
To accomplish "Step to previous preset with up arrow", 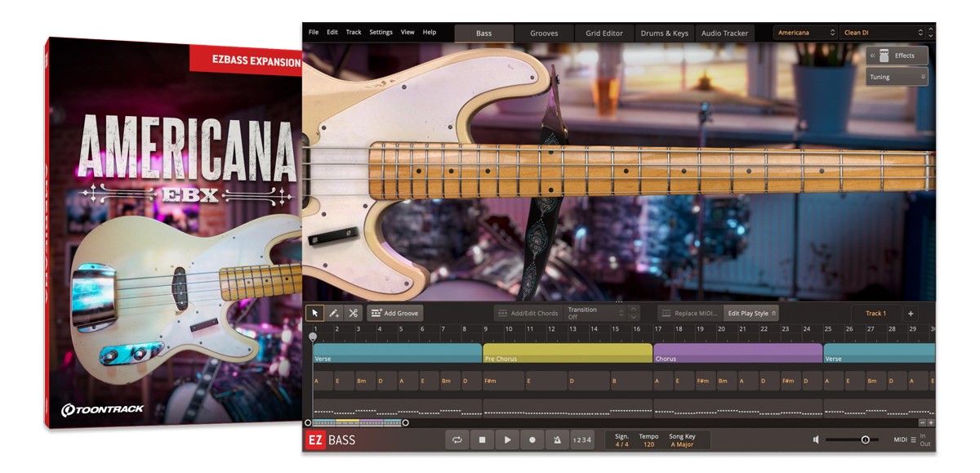I will 932,29.
